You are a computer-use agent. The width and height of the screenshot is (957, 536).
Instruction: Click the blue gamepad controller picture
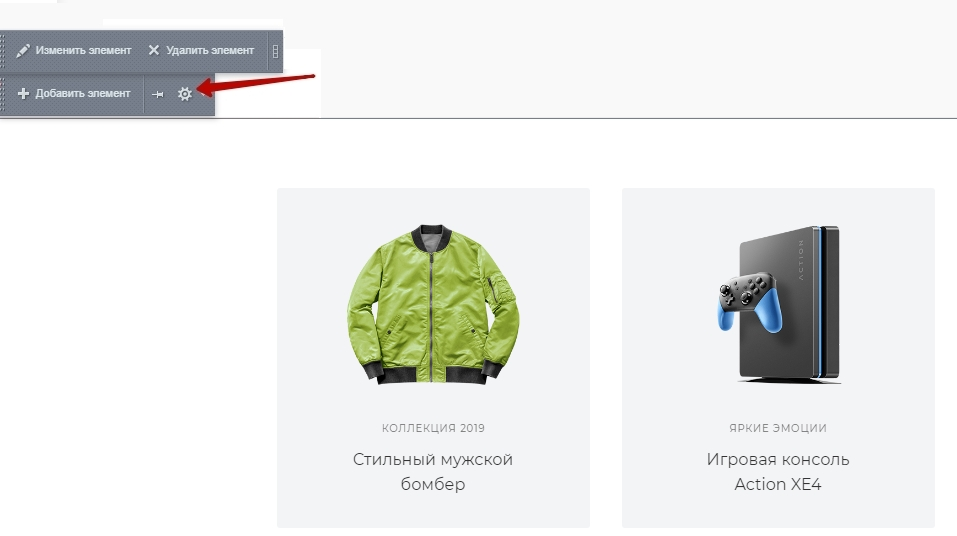click(749, 303)
